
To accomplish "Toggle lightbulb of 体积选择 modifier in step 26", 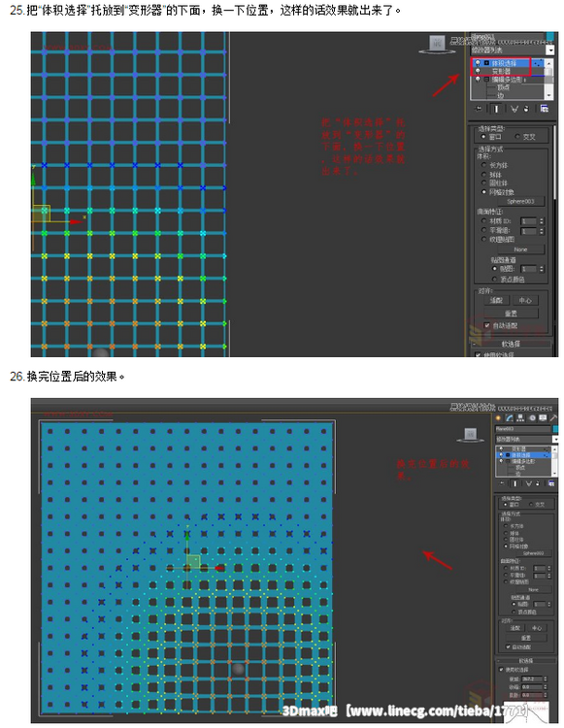I will [500, 455].
